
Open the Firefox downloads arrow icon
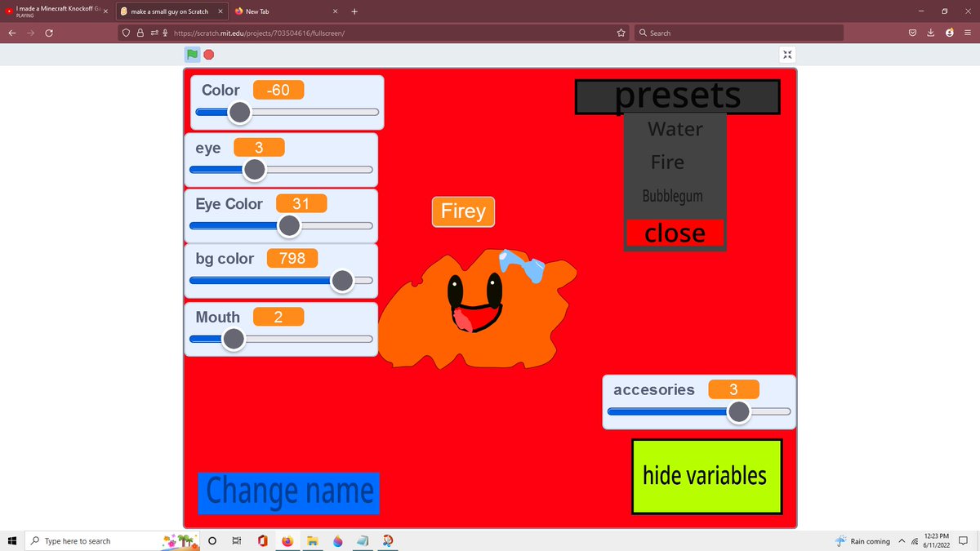click(x=931, y=33)
